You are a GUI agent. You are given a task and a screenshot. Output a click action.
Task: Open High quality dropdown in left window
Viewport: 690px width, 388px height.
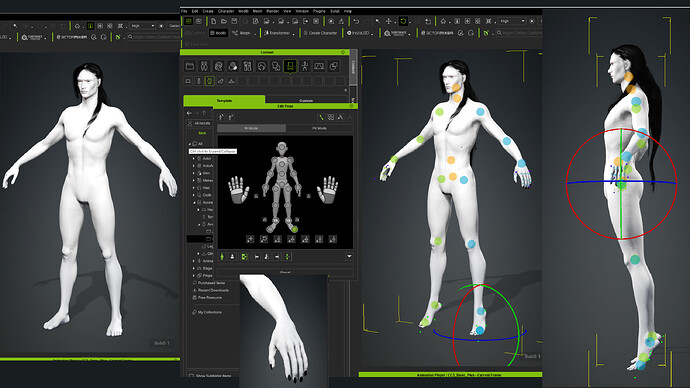click(143, 26)
